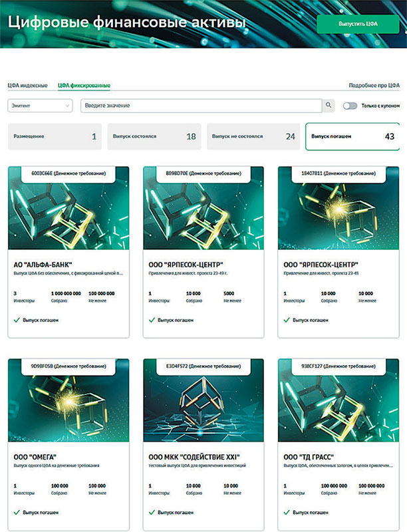Click the checkmark icon on АЛЬФА-БАНК card

click(x=17, y=320)
